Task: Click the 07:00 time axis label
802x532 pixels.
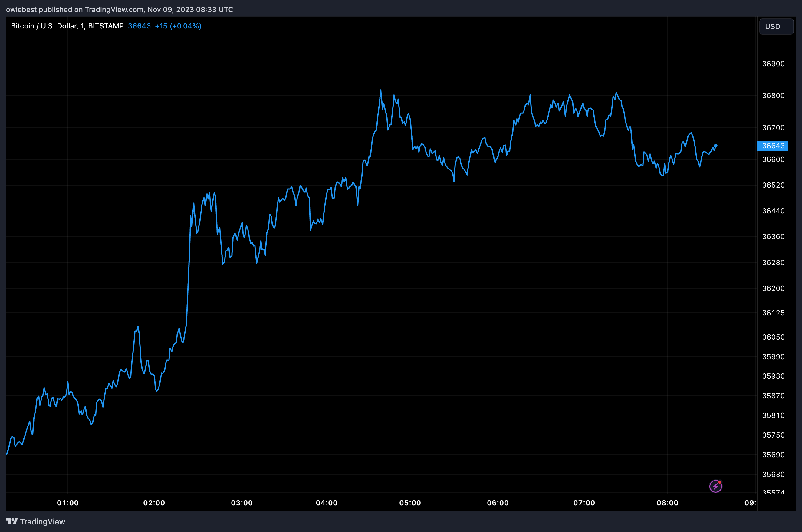Action: (584, 503)
